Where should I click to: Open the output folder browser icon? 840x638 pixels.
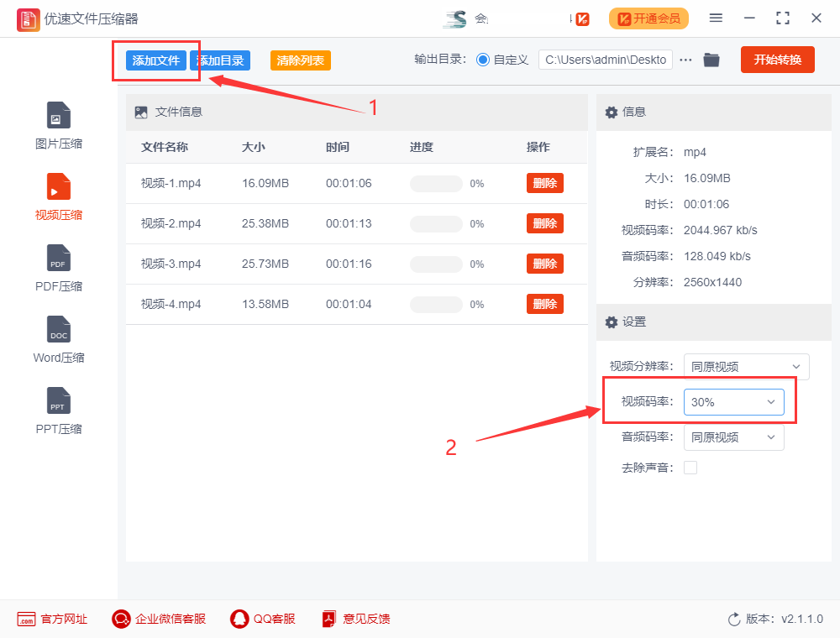711,60
